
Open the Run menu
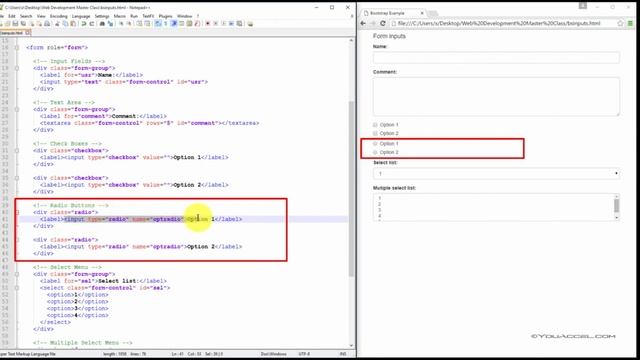point(134,16)
